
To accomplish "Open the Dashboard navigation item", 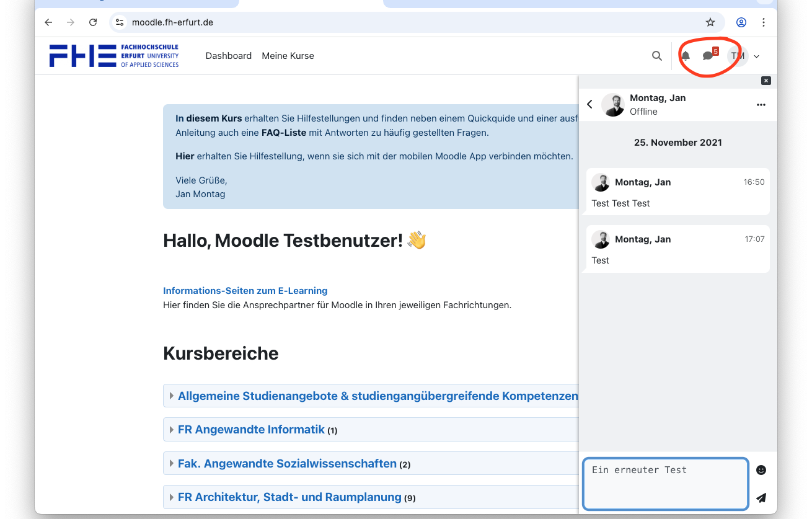I will pos(229,56).
